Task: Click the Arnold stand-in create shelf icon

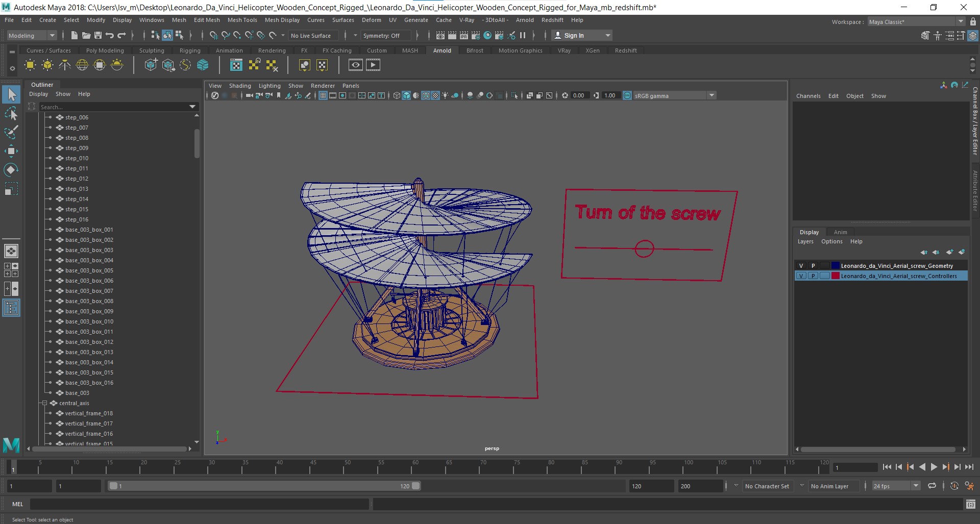Action: 151,65
